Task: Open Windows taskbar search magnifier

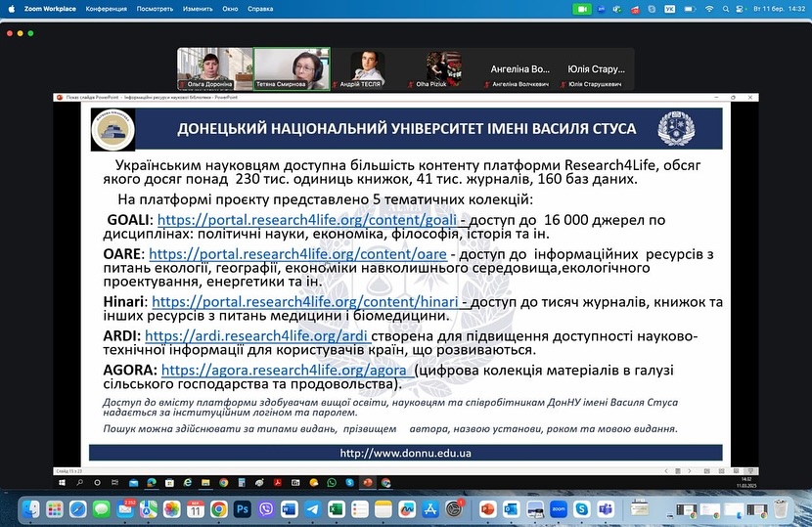Action: point(80,482)
